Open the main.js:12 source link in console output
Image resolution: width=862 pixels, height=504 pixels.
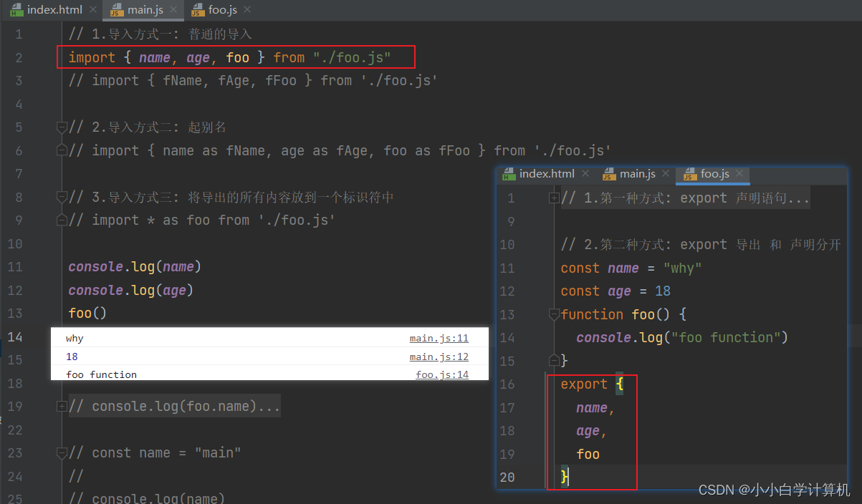coord(439,357)
